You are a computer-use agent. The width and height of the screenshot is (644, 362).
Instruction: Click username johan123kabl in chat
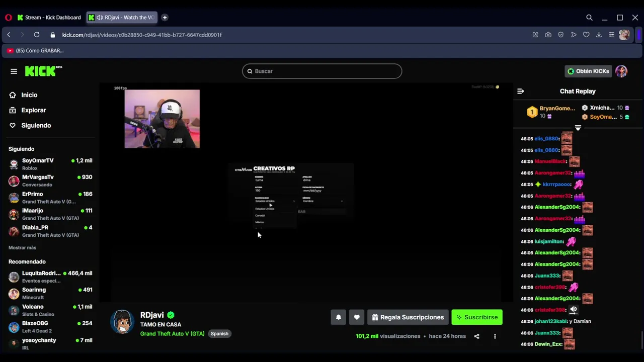[x=551, y=321]
